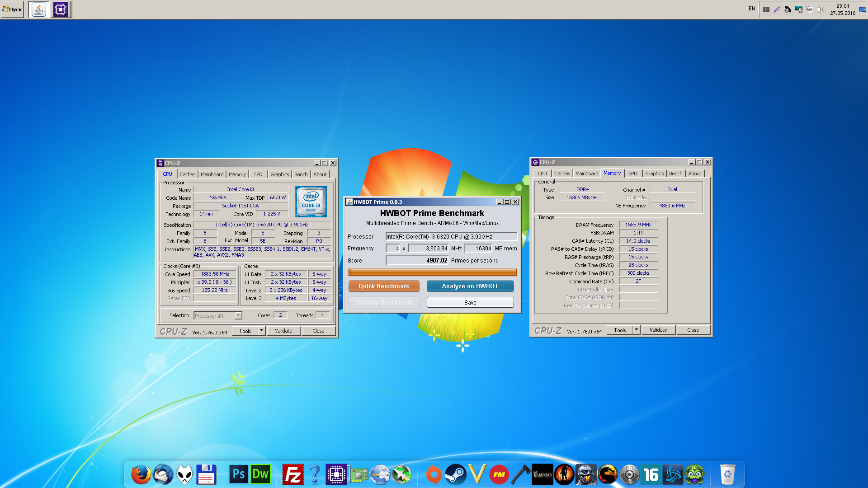Switch to Mainboard tab in left CPU-Z
Viewport: 868px width, 488px height.
[212, 174]
